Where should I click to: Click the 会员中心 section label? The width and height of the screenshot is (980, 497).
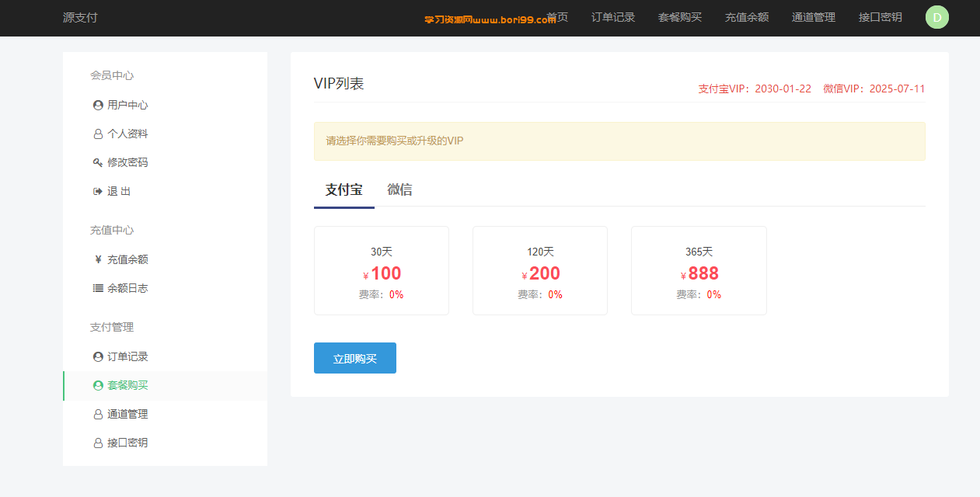(x=112, y=75)
